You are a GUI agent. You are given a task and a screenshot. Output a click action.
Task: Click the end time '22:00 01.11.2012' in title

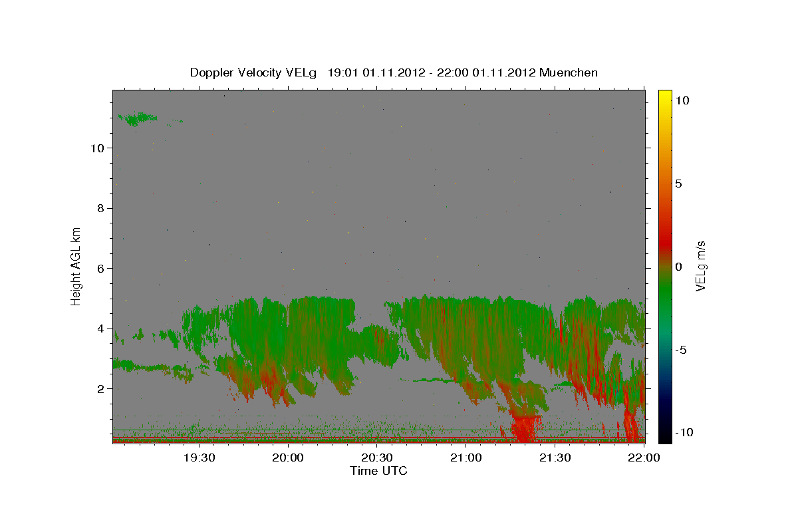pyautogui.click(x=485, y=72)
